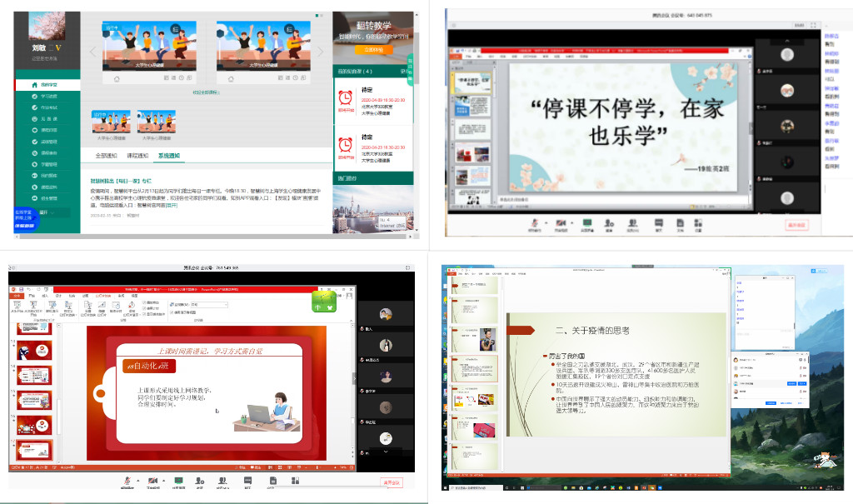Screen dimensions: 853x504
Task: Expand microphone options arrow in the floral slide meeting
Action: click(x=547, y=222)
